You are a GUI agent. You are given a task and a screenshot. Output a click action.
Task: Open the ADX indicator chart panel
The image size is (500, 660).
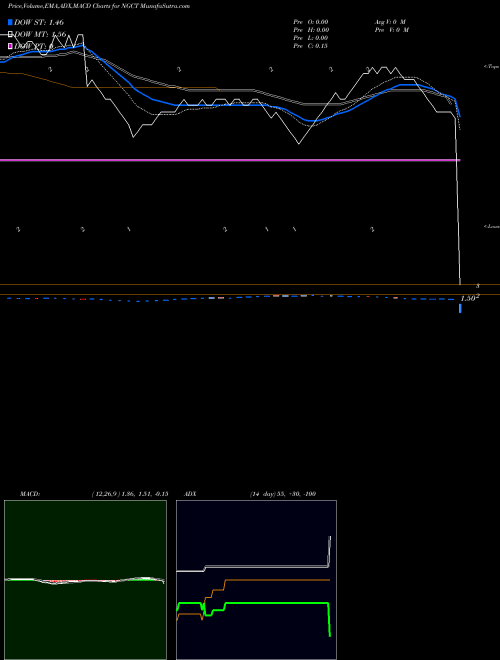coord(256,580)
